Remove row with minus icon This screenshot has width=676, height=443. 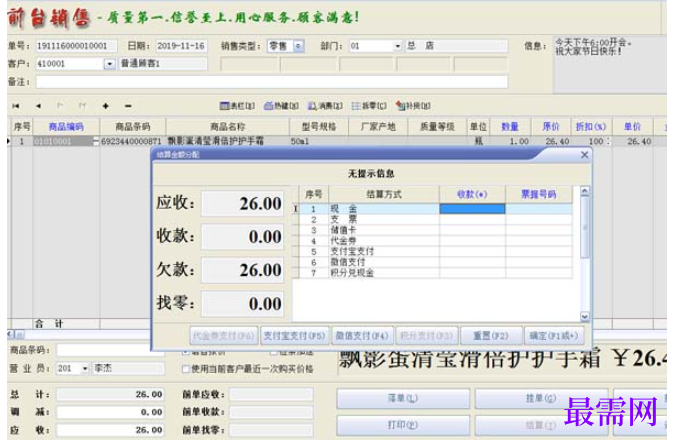pos(128,106)
